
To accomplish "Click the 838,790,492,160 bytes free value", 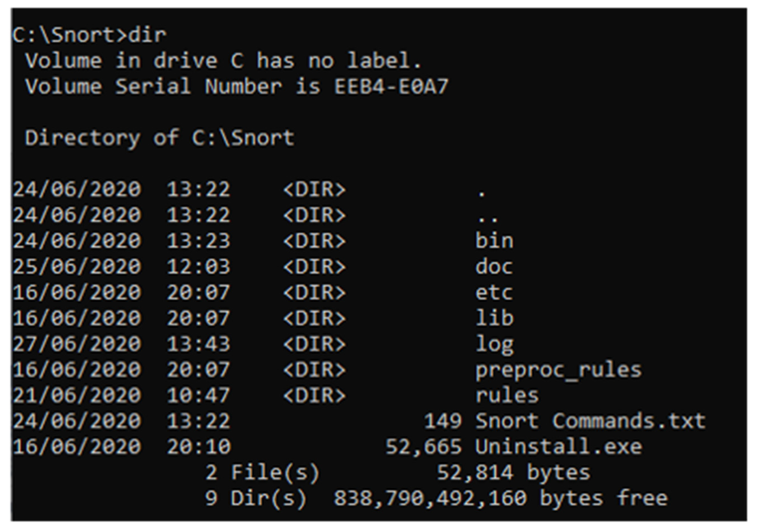I will (430, 498).
